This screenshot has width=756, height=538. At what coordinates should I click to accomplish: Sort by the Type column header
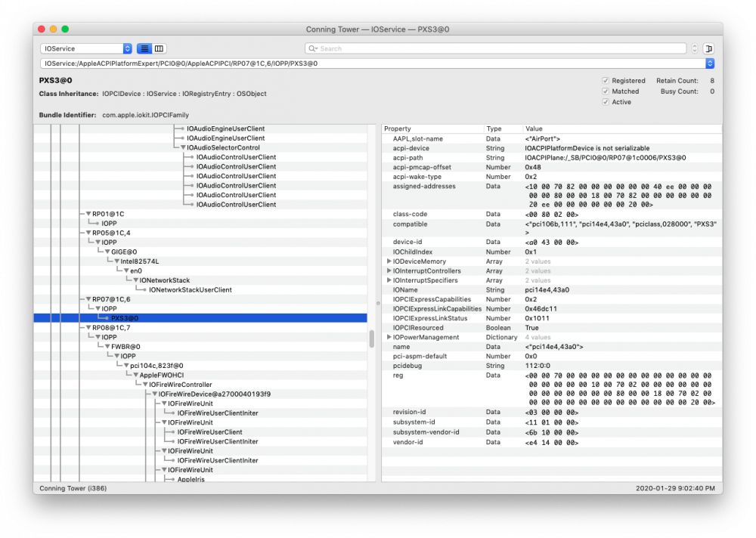[x=503, y=128]
